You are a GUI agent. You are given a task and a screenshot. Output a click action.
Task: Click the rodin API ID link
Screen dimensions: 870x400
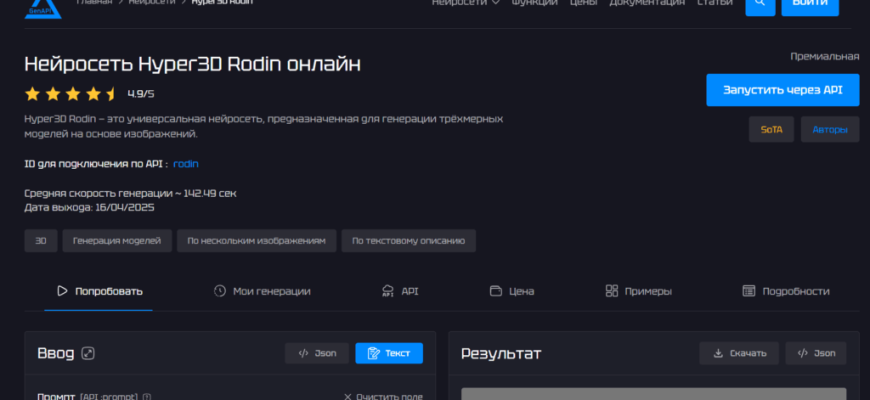click(186, 163)
